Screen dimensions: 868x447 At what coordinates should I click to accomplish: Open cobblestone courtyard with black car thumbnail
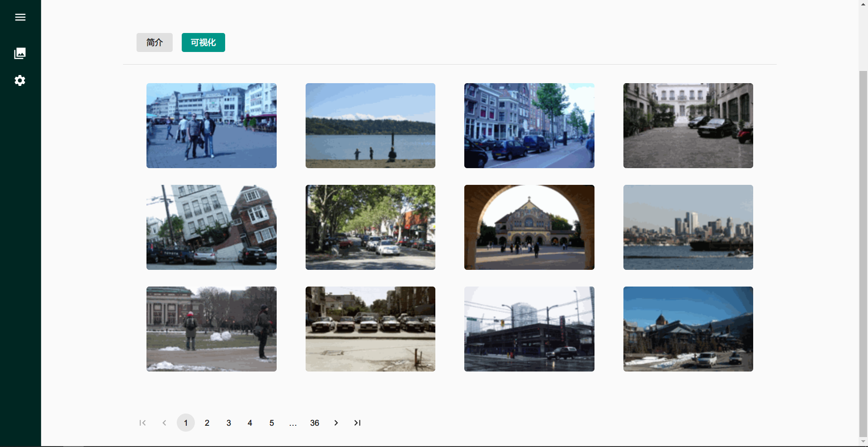(688, 126)
